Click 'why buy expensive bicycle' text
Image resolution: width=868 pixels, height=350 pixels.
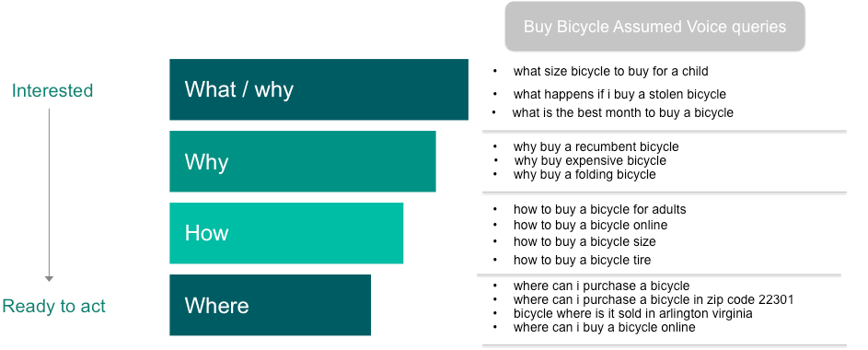click(x=590, y=160)
